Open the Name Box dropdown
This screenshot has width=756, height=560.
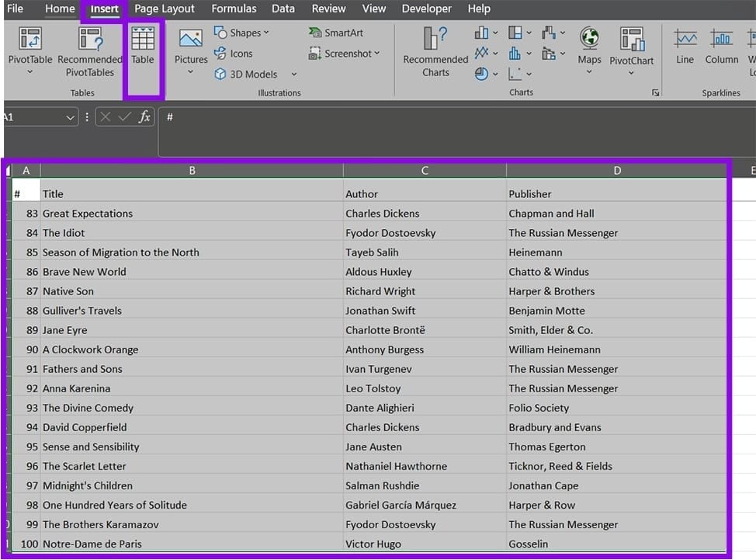[x=71, y=117]
